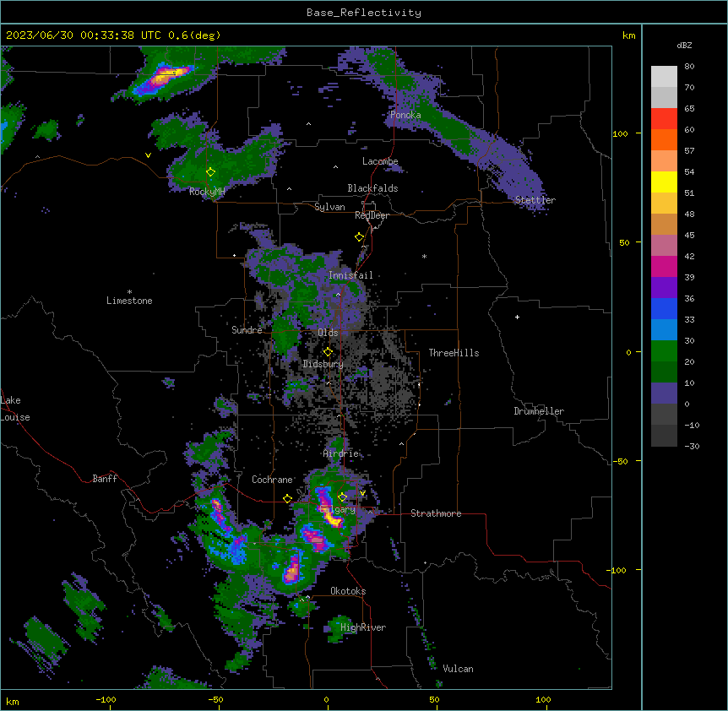
Task: Click the Airdrie city label
Action: tap(341, 453)
